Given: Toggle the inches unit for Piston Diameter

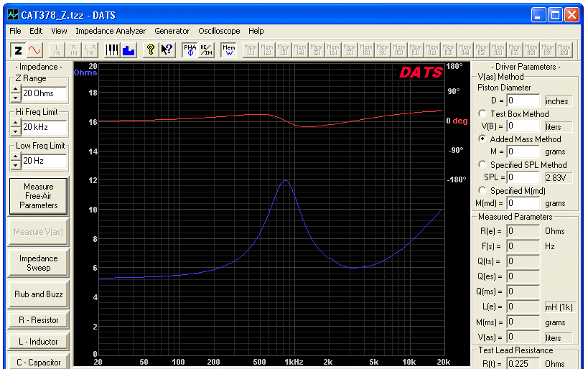Looking at the screenshot, I should pyautogui.click(x=557, y=101).
